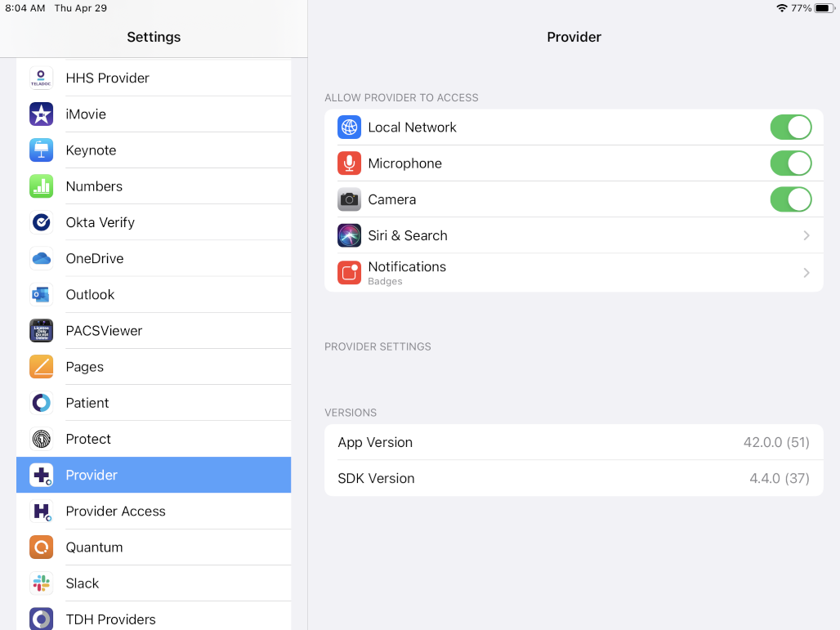The width and height of the screenshot is (840, 630).
Task: Tap the Provider plus-sign icon
Action: point(41,476)
